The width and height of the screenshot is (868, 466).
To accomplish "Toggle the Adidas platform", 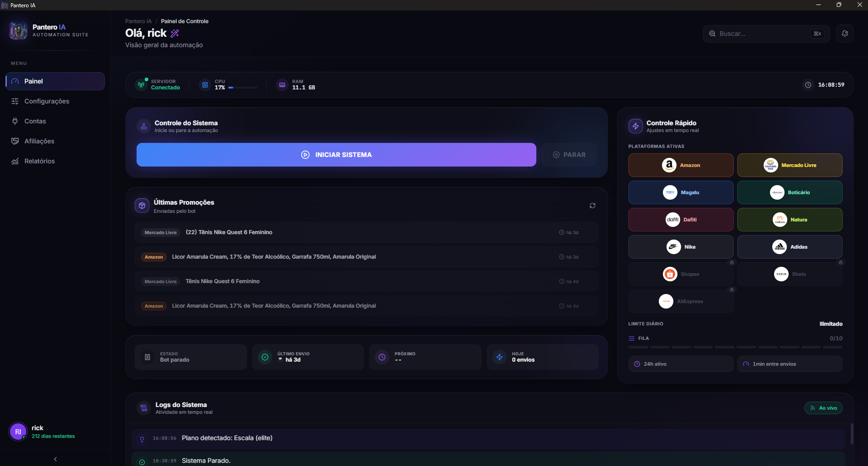I will coord(790,247).
